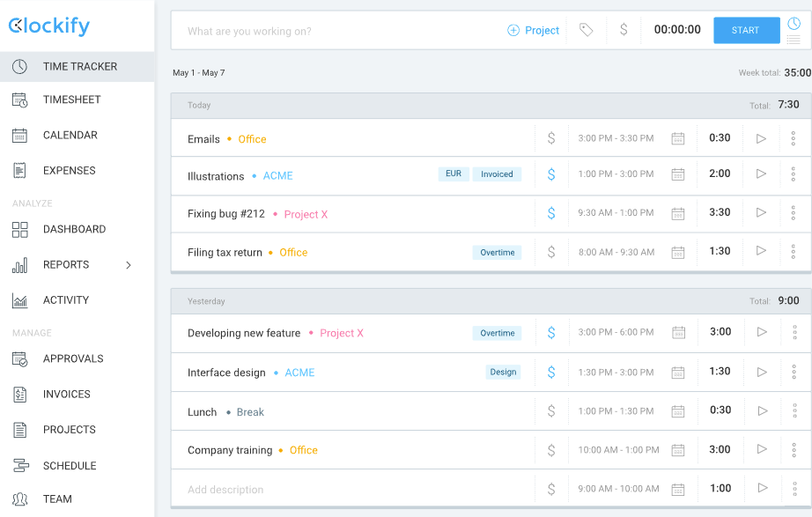Toggle billable dollar sign in tracker bar

[x=624, y=30]
